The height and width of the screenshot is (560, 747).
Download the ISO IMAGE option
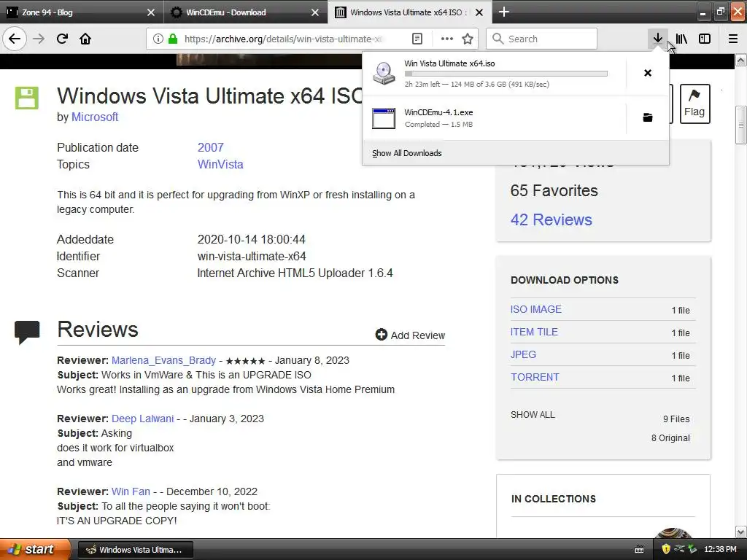pos(536,309)
